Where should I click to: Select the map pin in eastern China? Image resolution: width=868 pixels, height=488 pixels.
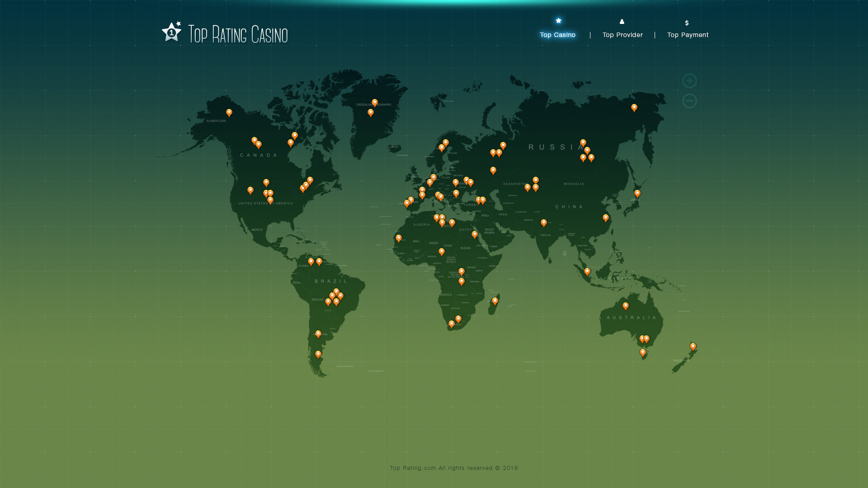(x=606, y=218)
